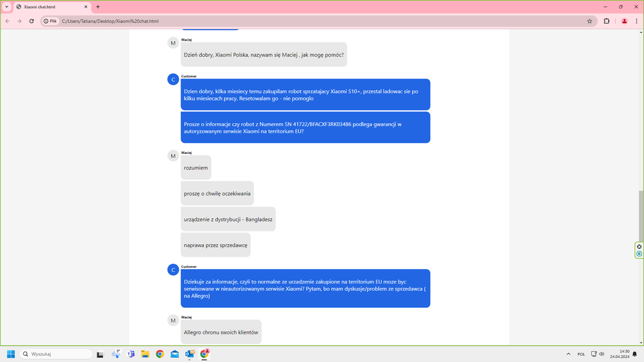The image size is (644, 362).
Task: Open the volume speaker tray icon
Action: point(601,354)
